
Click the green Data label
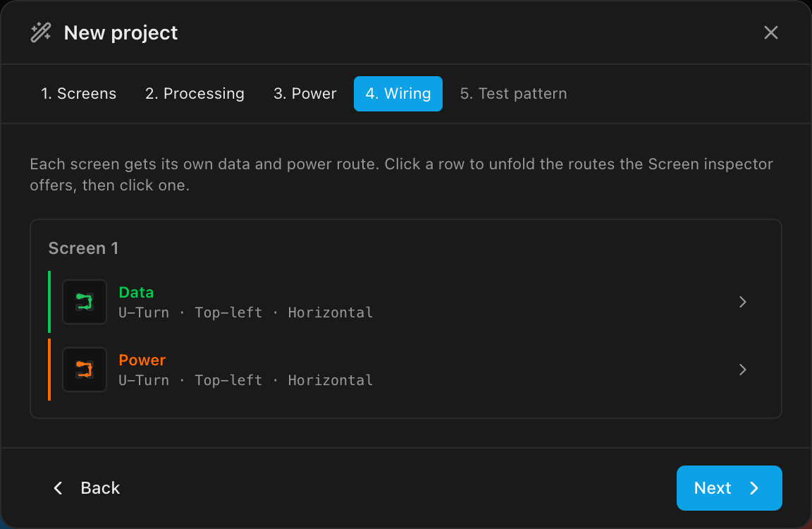136,293
